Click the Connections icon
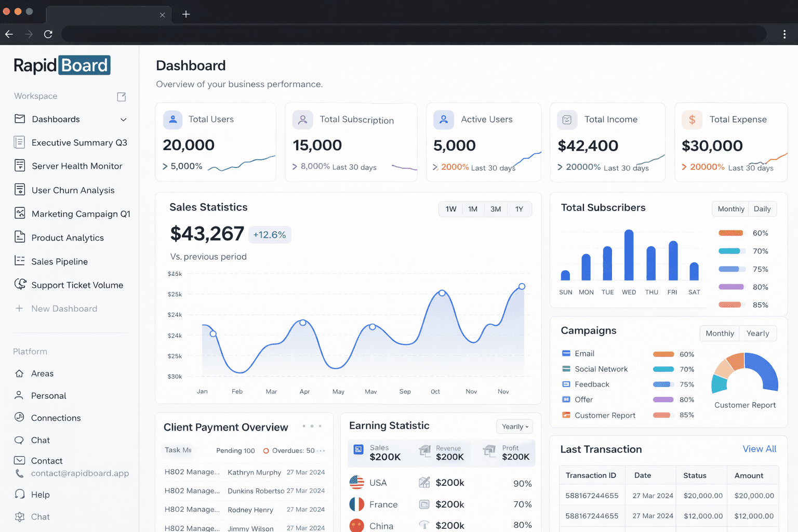The height and width of the screenshot is (532, 798). (x=19, y=417)
